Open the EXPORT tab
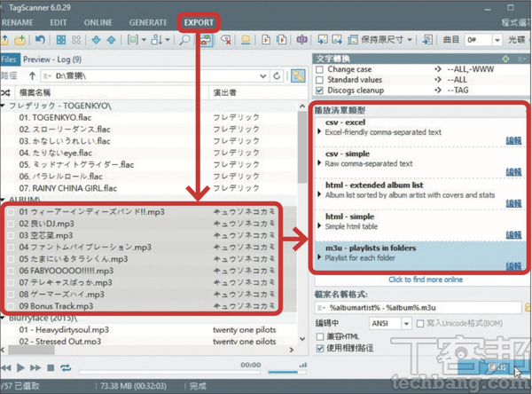The width and height of the screenshot is (532, 394). 199,23
